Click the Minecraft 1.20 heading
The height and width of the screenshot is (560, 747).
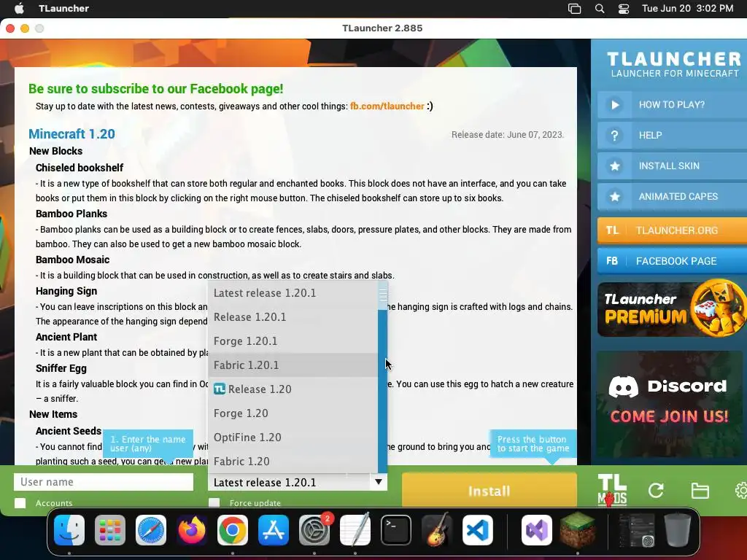coord(72,134)
